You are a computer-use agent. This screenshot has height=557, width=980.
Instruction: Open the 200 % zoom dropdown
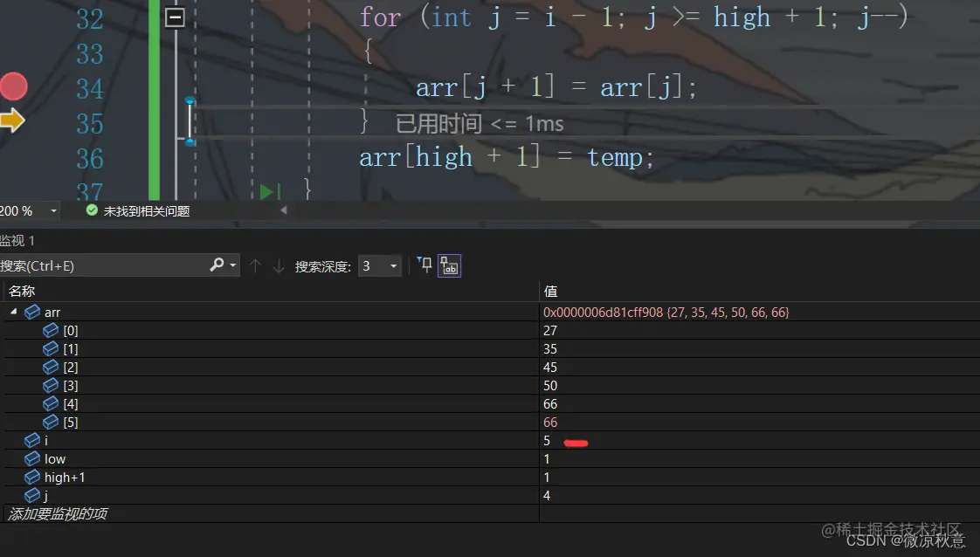[x=54, y=211]
